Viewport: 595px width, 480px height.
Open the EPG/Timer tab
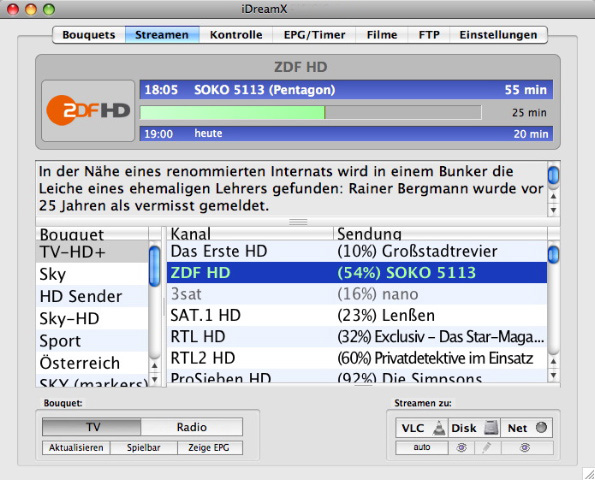(x=314, y=35)
